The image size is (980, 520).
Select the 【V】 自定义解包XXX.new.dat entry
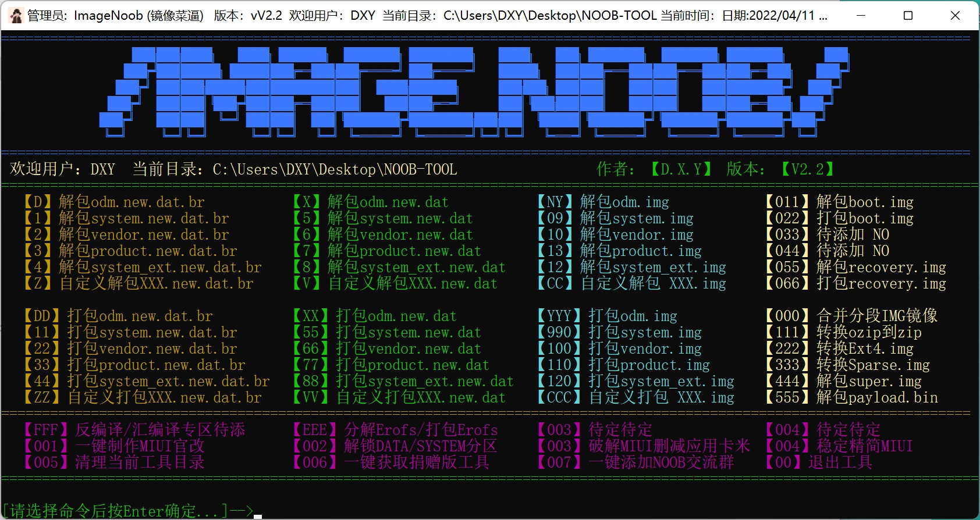click(x=395, y=284)
